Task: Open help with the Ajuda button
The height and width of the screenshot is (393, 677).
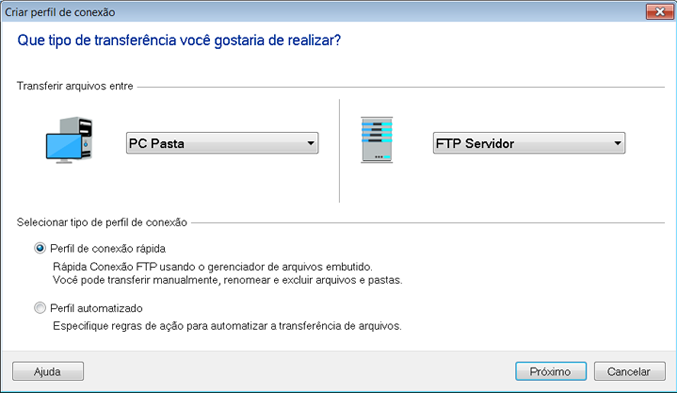Action: tap(48, 371)
